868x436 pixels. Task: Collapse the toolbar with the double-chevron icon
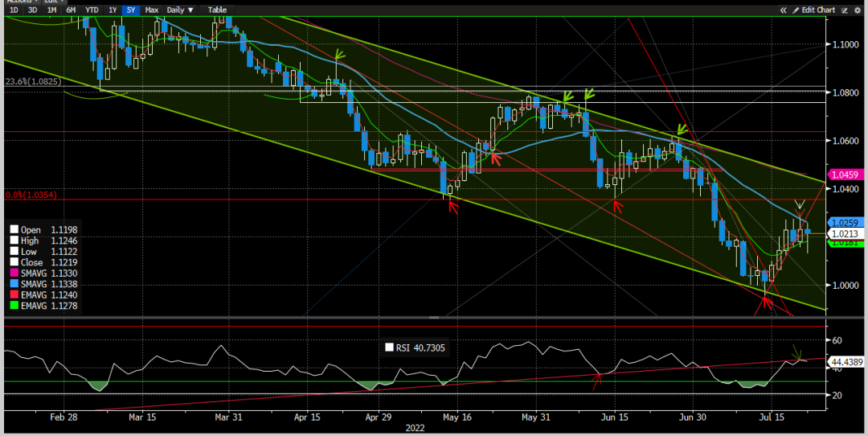[x=784, y=10]
